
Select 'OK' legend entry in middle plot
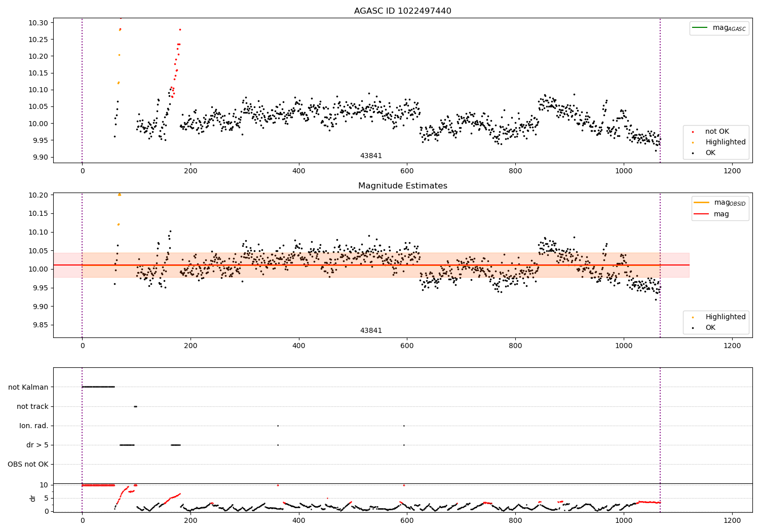click(710, 328)
